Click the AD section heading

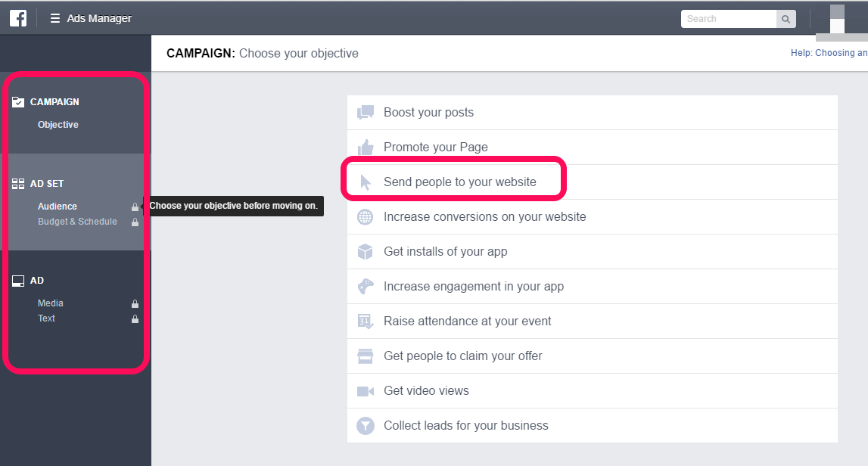pyautogui.click(x=37, y=281)
